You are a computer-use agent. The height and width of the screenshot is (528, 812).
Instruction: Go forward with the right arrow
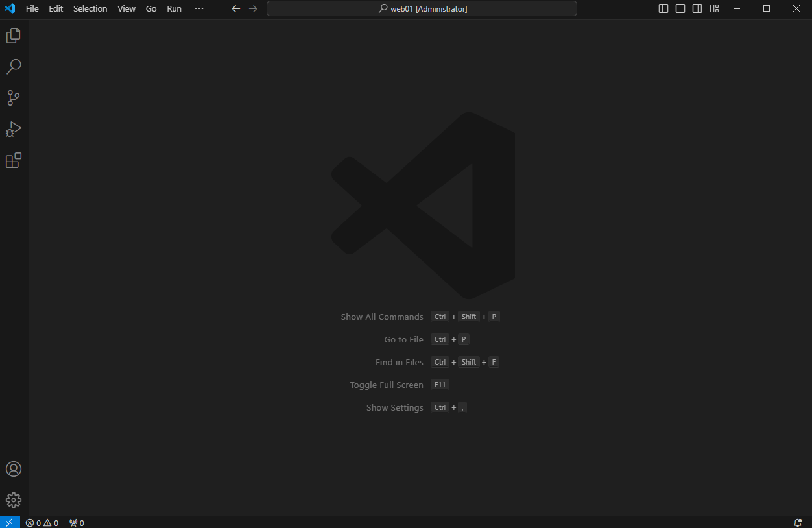pyautogui.click(x=253, y=8)
